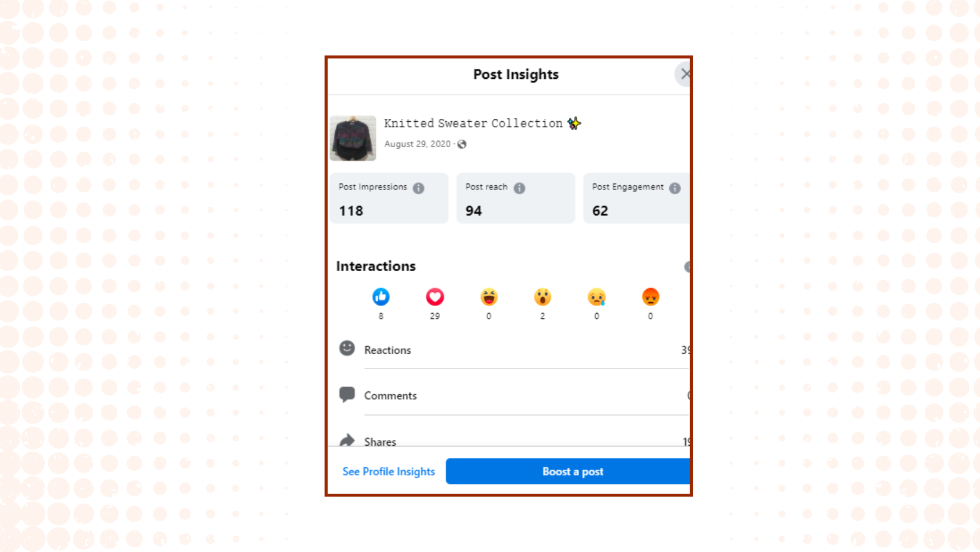
Task: Select the Reactions row
Action: click(x=514, y=350)
